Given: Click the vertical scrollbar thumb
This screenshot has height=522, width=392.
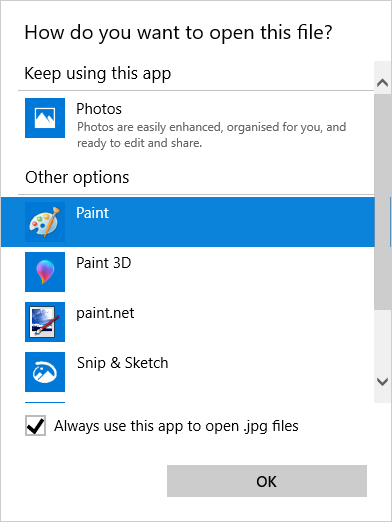Looking at the screenshot, I should [382, 202].
